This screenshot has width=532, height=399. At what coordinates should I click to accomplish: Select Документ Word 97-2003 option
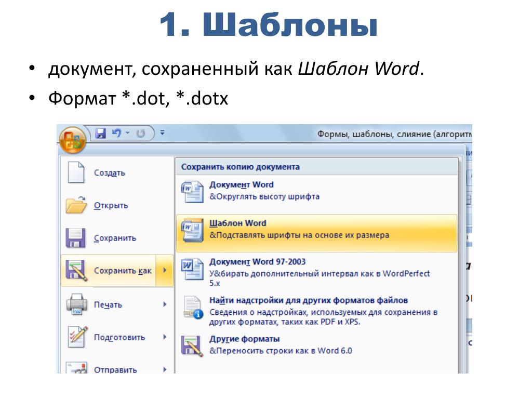[x=316, y=272]
